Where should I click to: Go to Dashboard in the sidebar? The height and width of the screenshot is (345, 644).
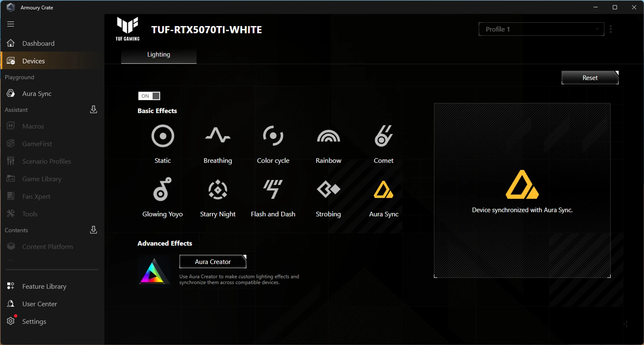tap(52, 43)
